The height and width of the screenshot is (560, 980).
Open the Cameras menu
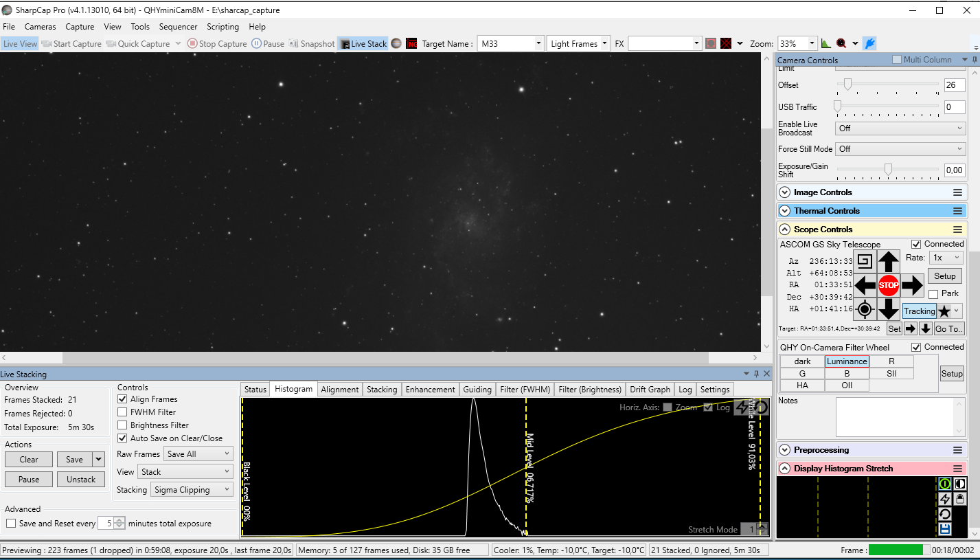(41, 27)
